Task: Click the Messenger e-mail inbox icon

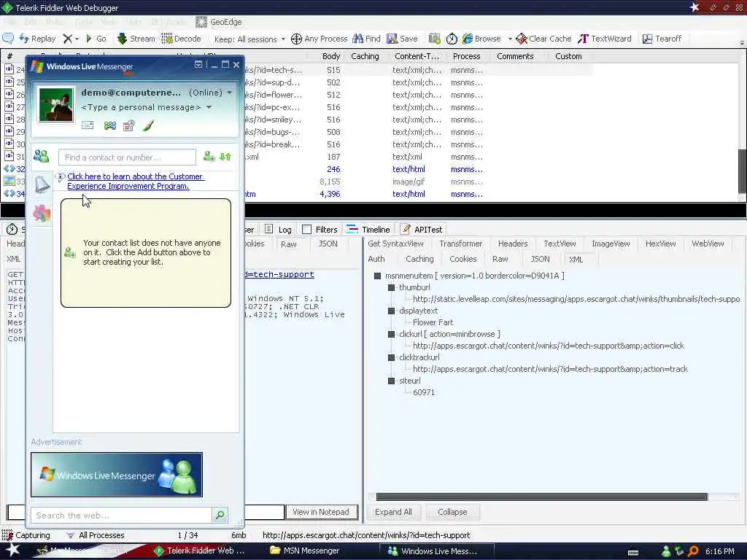Action: (88, 125)
